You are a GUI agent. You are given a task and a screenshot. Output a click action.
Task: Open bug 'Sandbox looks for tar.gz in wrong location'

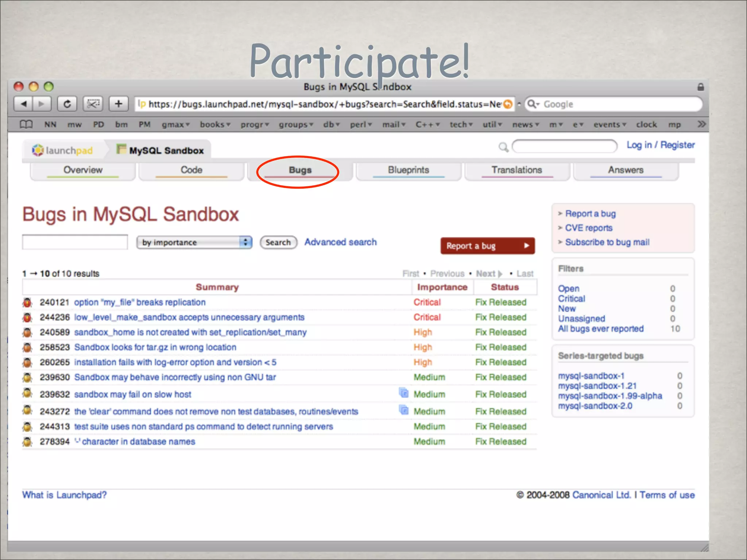click(x=155, y=347)
